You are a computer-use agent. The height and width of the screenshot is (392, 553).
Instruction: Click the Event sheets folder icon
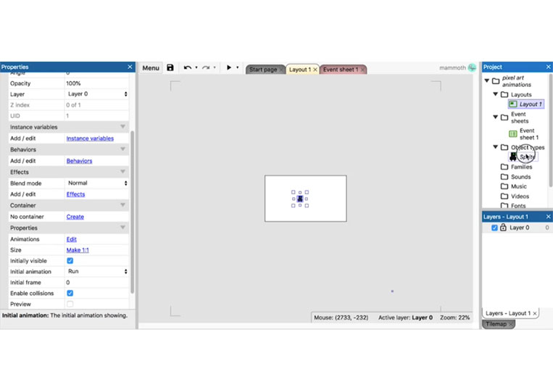pos(504,117)
